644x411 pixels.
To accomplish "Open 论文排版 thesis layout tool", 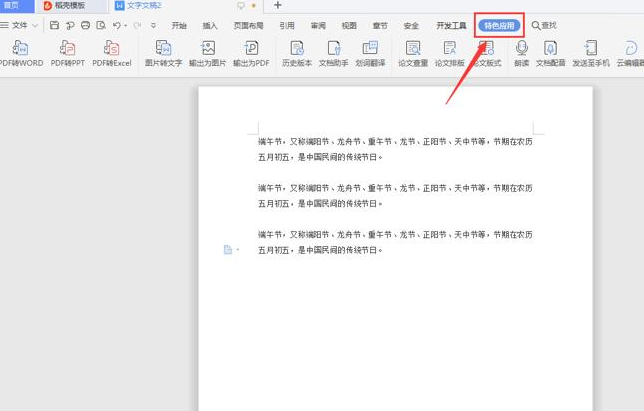I will pos(450,54).
